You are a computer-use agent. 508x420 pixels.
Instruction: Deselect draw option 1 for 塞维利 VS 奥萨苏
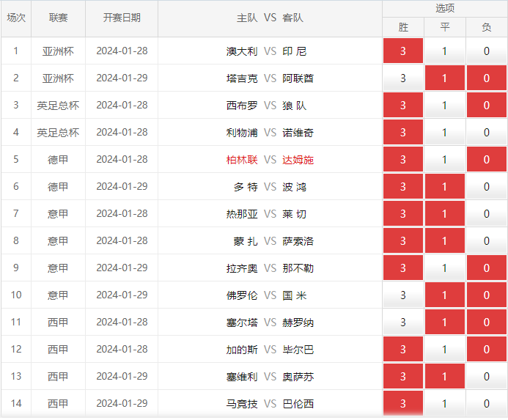click(444, 376)
